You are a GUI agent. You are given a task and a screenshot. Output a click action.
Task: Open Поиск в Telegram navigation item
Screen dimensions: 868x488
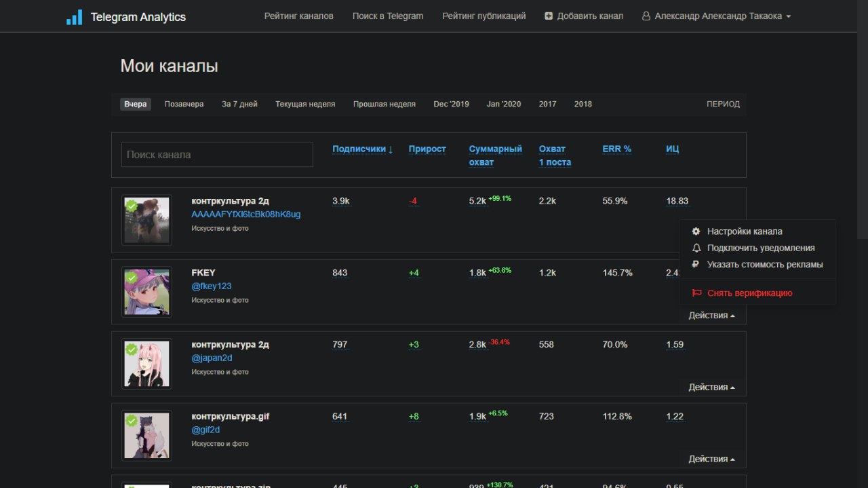pos(388,16)
